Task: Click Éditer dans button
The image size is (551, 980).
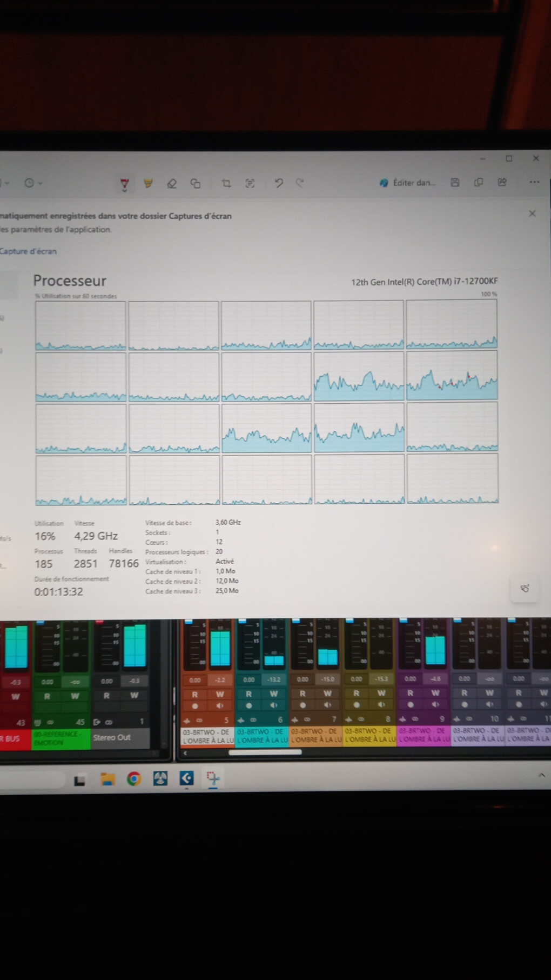Action: 408,183
